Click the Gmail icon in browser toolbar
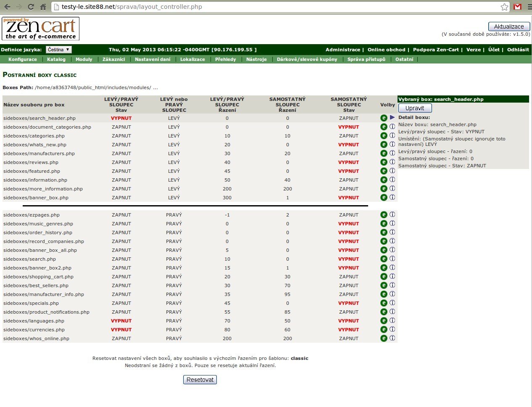The height and width of the screenshot is (407, 532). [x=517, y=7]
